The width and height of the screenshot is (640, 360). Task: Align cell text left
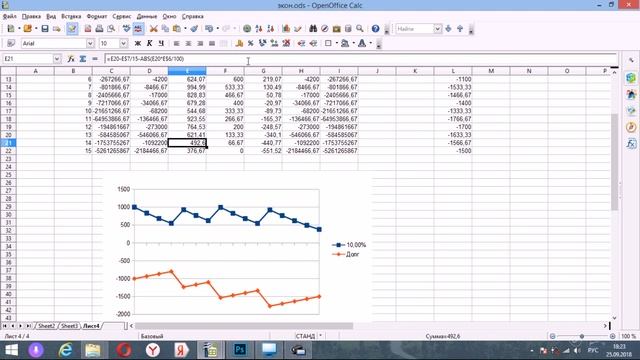click(176, 43)
